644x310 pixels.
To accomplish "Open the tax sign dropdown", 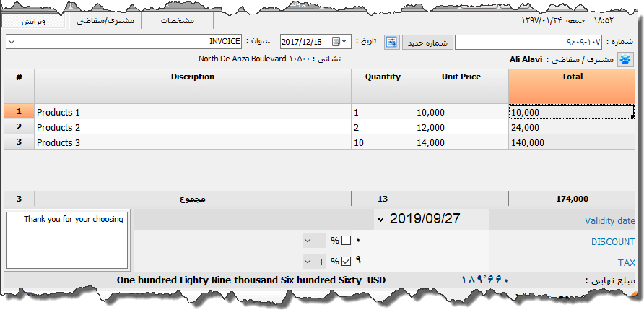I will (308, 261).
